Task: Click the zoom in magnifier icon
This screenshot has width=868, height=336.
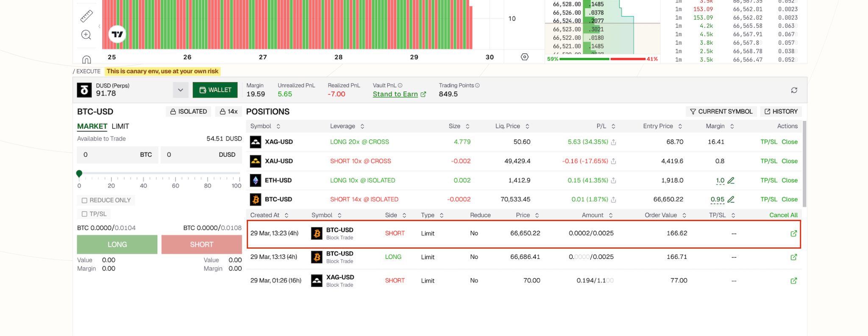Action: point(86,35)
